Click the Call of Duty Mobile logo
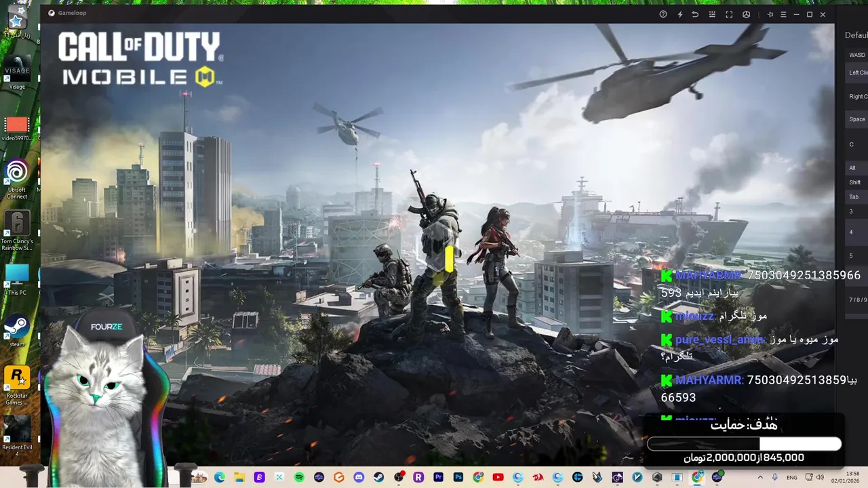The height and width of the screenshot is (488, 868). coord(140,60)
